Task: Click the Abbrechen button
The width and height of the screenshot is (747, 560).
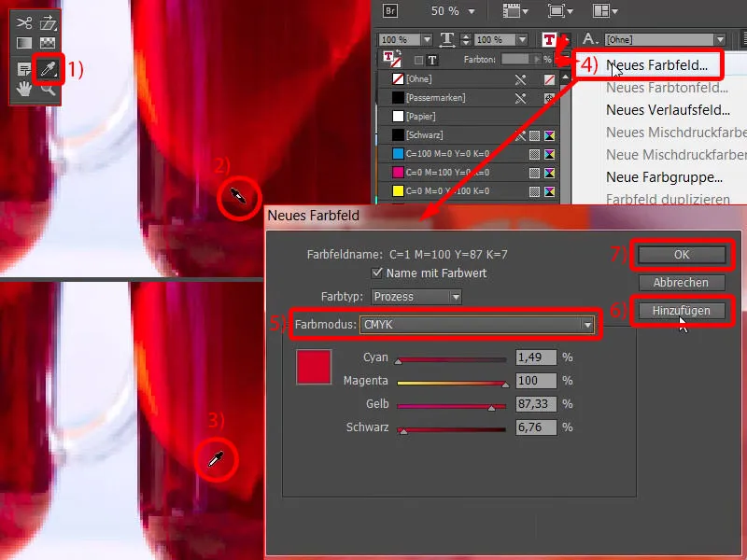Action: click(682, 283)
